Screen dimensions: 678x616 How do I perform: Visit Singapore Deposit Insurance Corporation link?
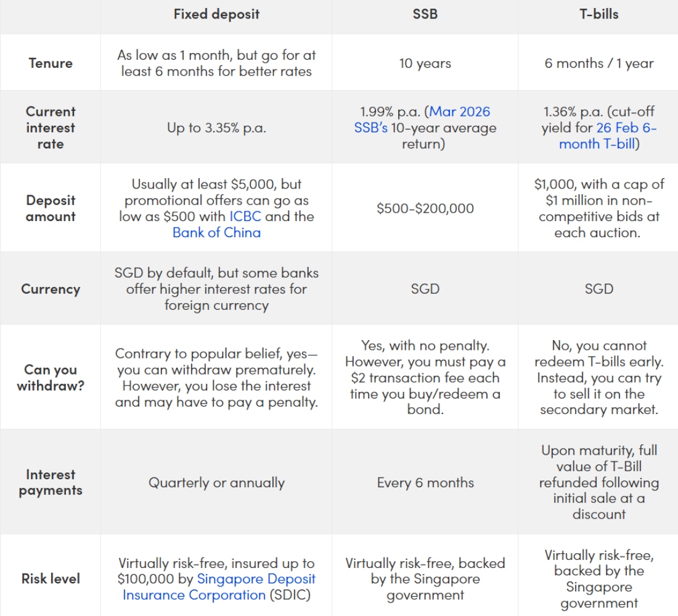(256, 579)
